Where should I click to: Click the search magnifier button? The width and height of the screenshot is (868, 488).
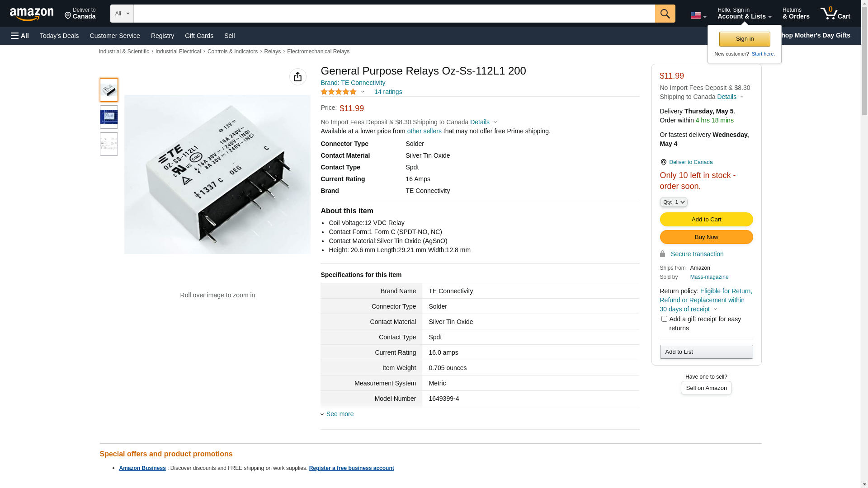coord(665,14)
